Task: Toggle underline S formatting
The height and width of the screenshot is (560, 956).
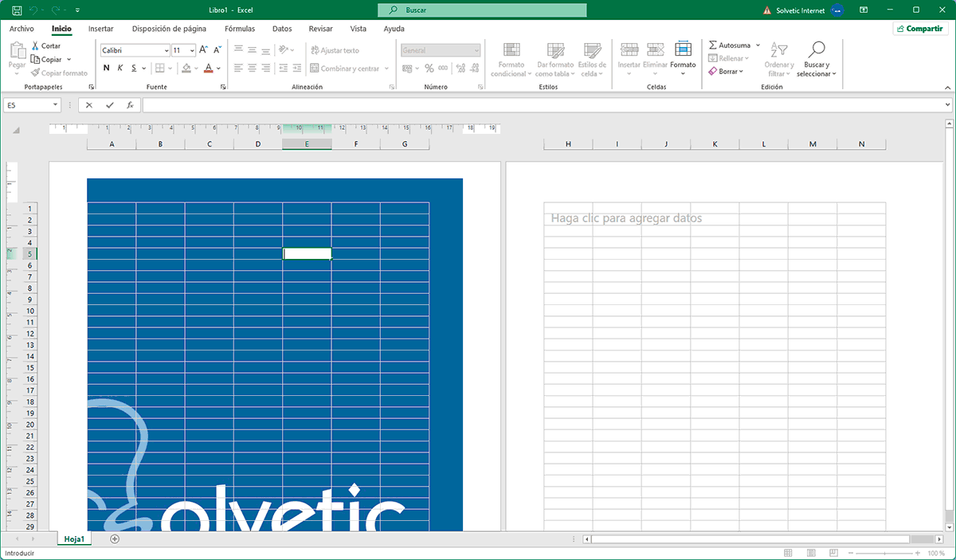Action: [x=133, y=69]
